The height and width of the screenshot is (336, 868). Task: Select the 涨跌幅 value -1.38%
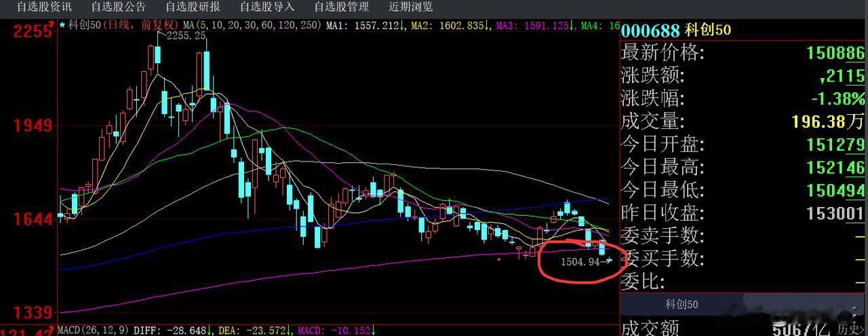pyautogui.click(x=838, y=98)
